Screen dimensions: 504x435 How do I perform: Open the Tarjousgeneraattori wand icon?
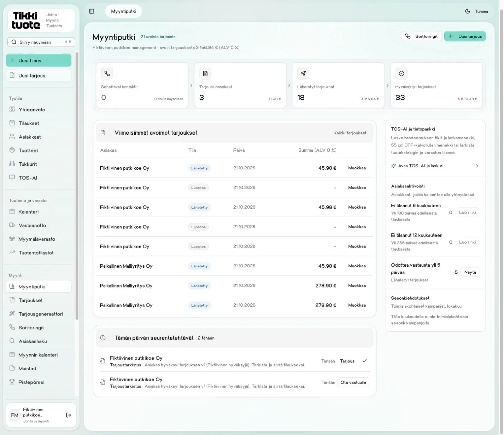(12, 314)
